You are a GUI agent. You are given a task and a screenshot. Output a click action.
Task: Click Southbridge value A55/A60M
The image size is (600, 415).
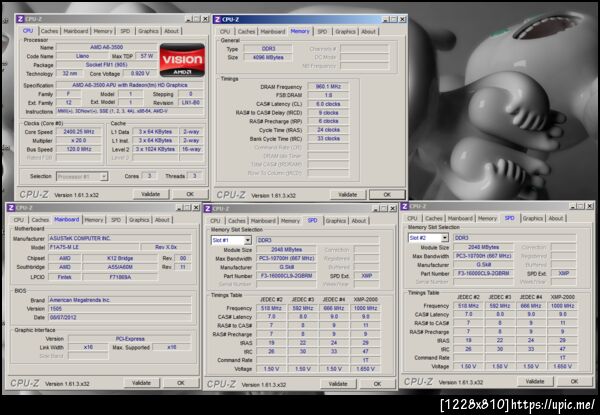[x=120, y=267]
